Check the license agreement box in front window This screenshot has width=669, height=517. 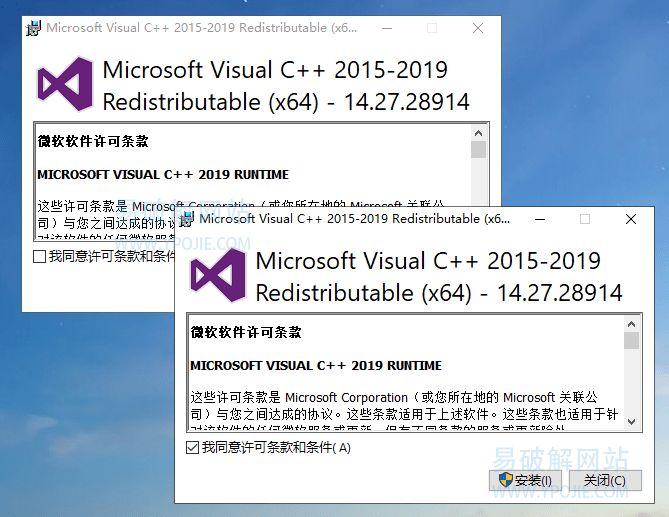click(192, 447)
